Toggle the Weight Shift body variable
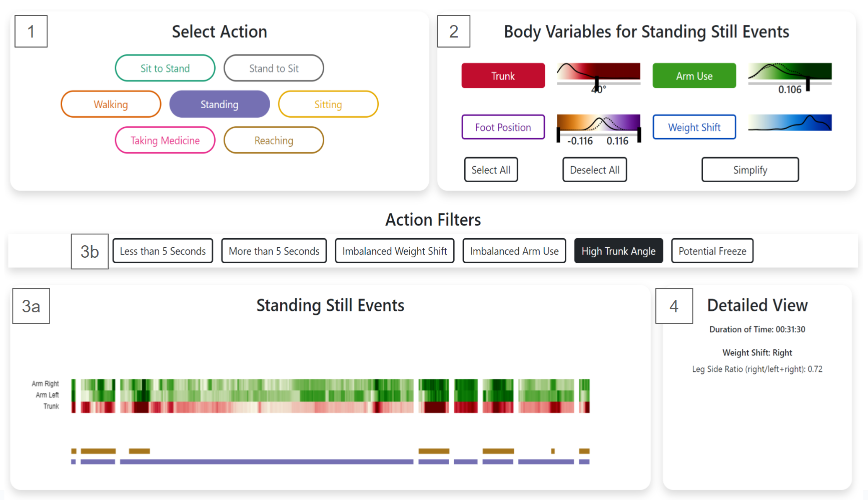868x500 pixels. point(694,127)
